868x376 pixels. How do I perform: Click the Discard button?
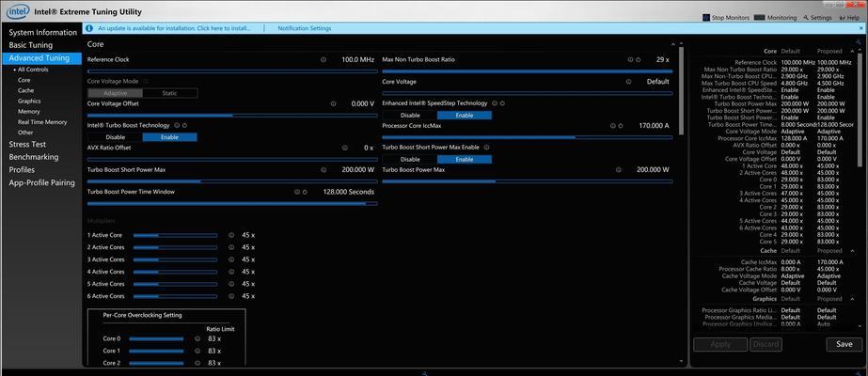pos(766,344)
